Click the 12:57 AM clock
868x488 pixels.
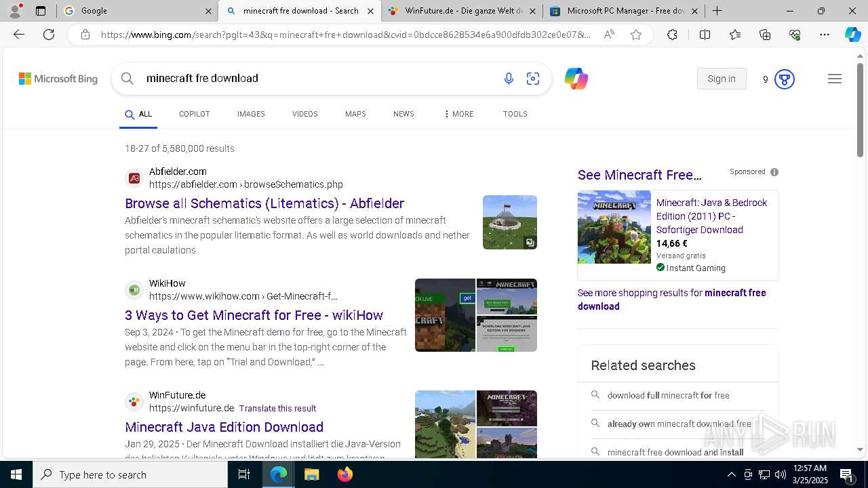tap(810, 468)
